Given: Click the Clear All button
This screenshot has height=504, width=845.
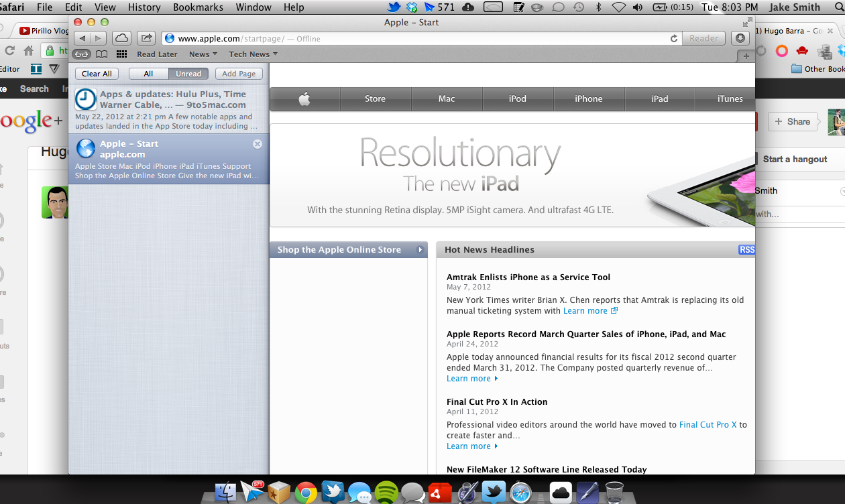Looking at the screenshot, I should click(97, 74).
